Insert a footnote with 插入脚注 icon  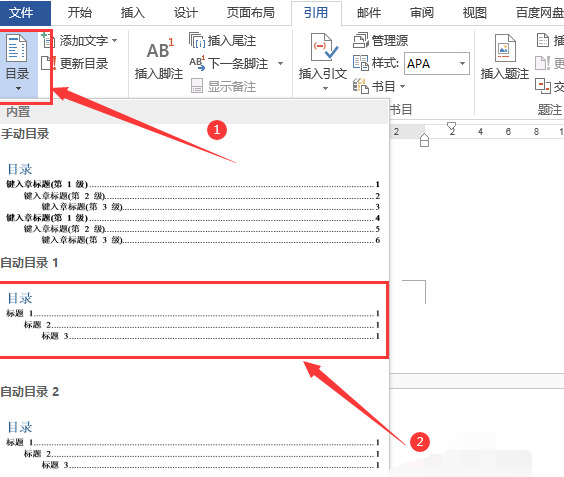point(160,50)
